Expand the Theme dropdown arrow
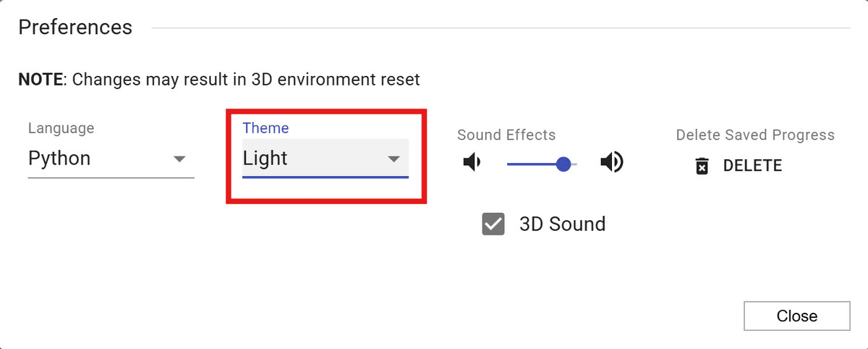 [x=393, y=159]
